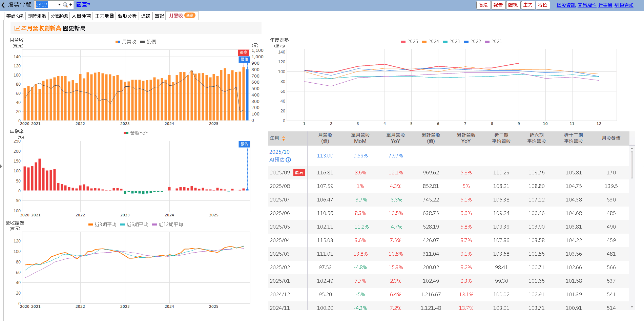Screen dimensions: 644x321
Task: Click the magnifier search icon
Action: [x=65, y=5]
